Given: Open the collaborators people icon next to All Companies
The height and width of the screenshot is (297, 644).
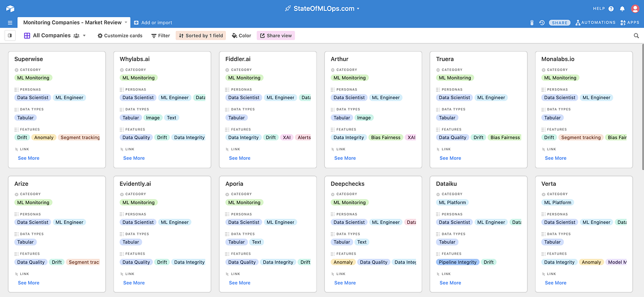Looking at the screenshot, I should click(77, 35).
